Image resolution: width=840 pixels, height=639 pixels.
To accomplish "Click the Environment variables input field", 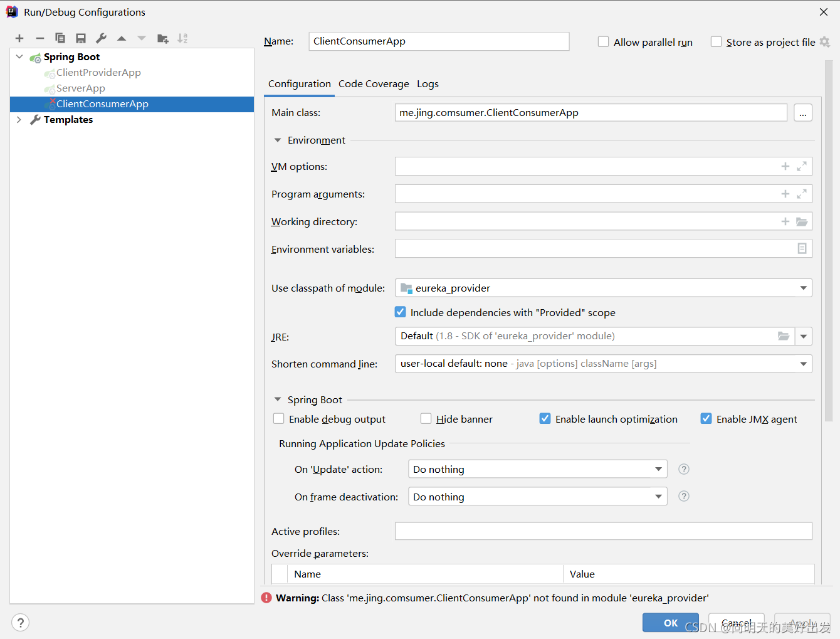I will click(604, 248).
